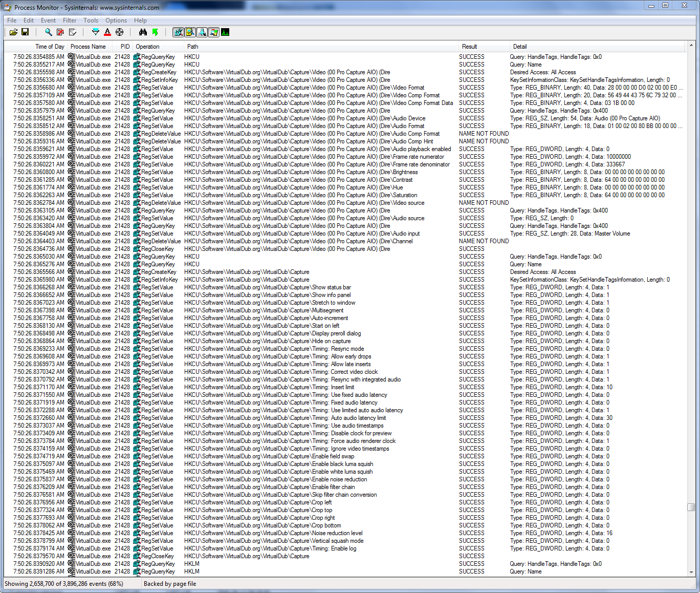Click the Open file toolbar icon

click(13, 32)
